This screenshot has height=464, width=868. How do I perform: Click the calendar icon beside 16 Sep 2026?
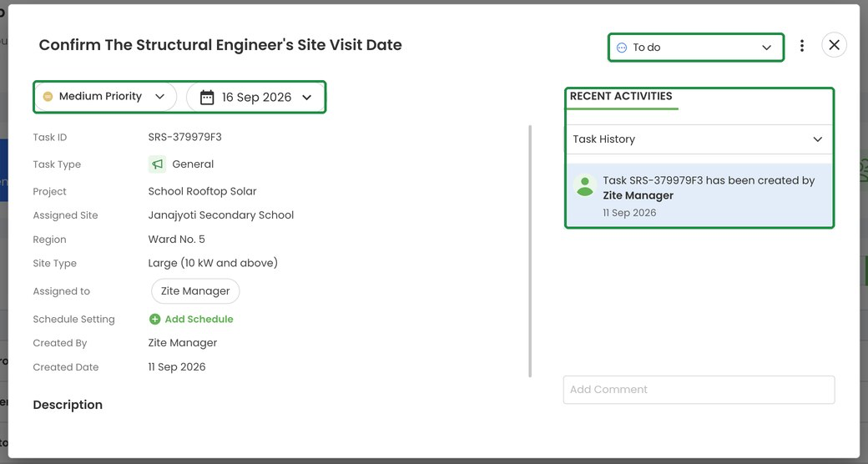[x=207, y=98]
